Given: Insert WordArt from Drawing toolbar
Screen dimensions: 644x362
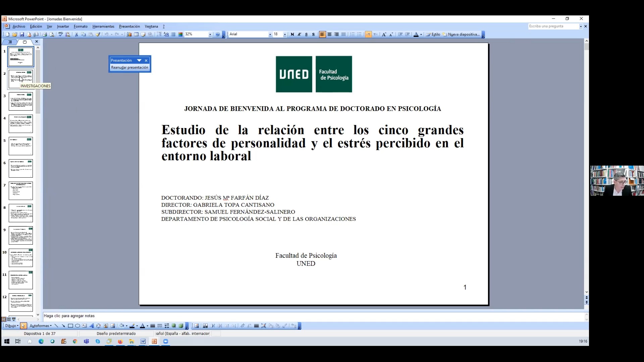Looking at the screenshot, I should [92, 326].
